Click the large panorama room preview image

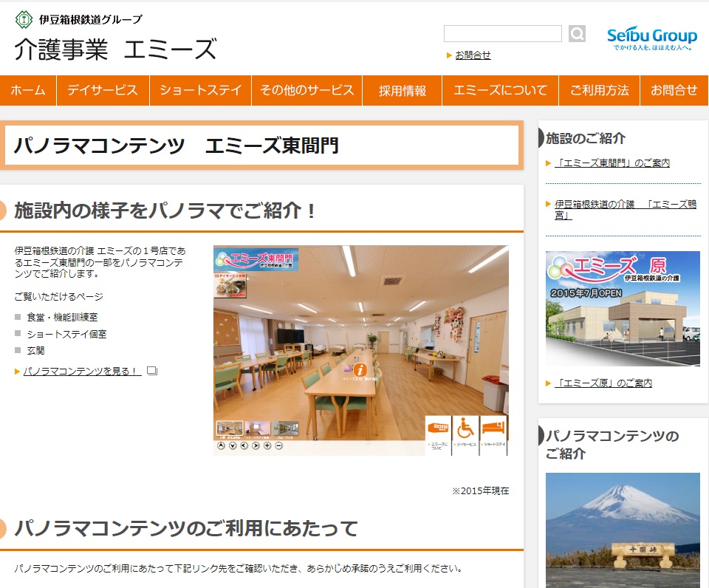tap(361, 350)
